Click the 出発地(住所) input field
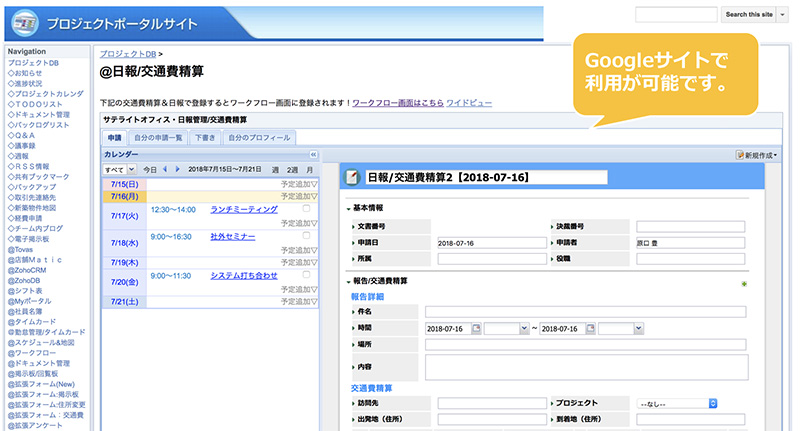 [492, 419]
